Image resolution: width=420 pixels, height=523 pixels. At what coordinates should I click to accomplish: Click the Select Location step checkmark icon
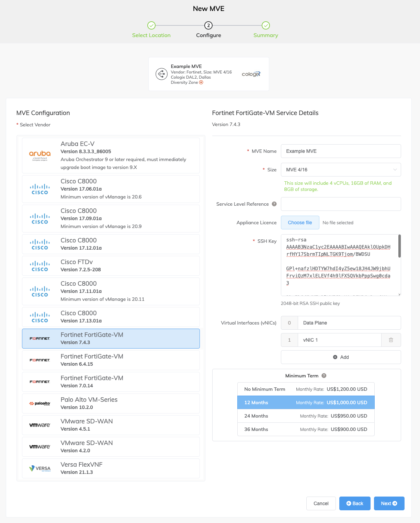click(x=151, y=25)
